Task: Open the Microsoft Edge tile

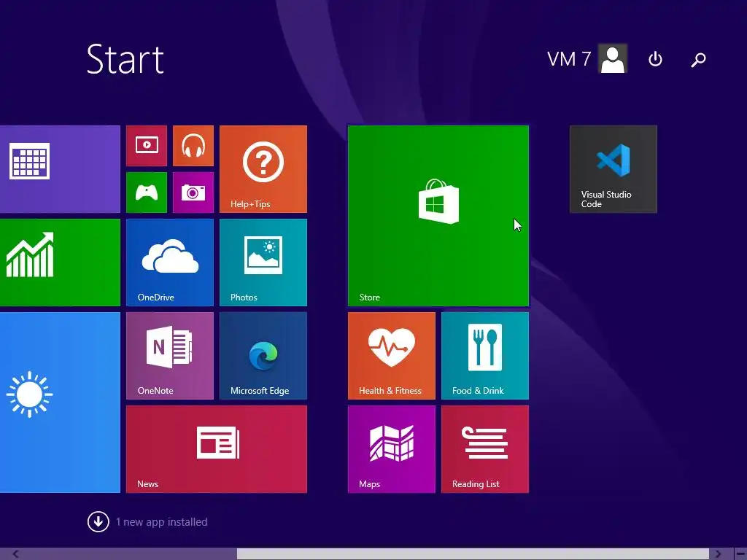Action: pyautogui.click(x=263, y=356)
